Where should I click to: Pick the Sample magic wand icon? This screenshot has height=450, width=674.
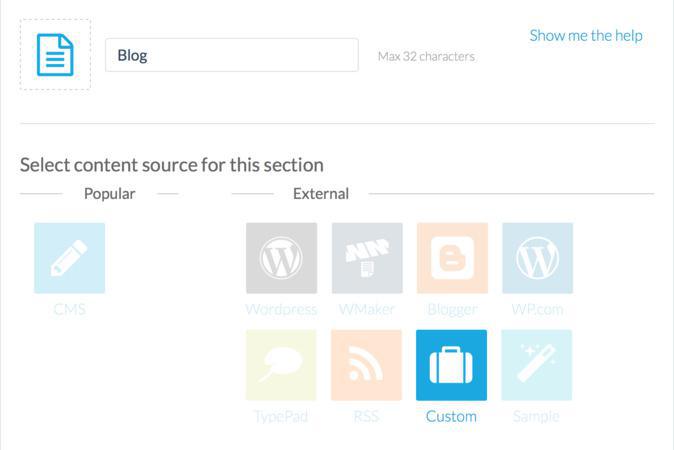pyautogui.click(x=537, y=365)
